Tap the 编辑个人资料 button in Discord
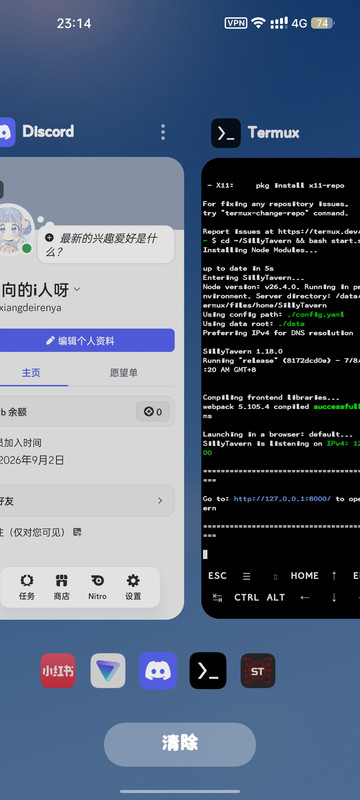 [x=87, y=340]
